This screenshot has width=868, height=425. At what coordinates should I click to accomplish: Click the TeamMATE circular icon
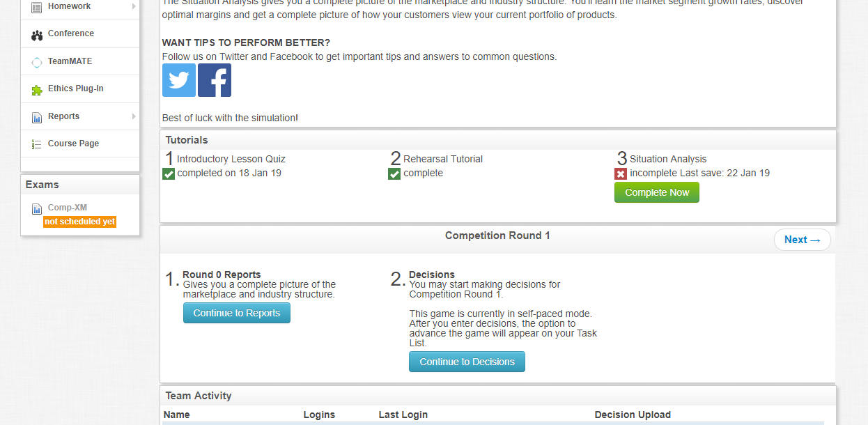click(37, 62)
